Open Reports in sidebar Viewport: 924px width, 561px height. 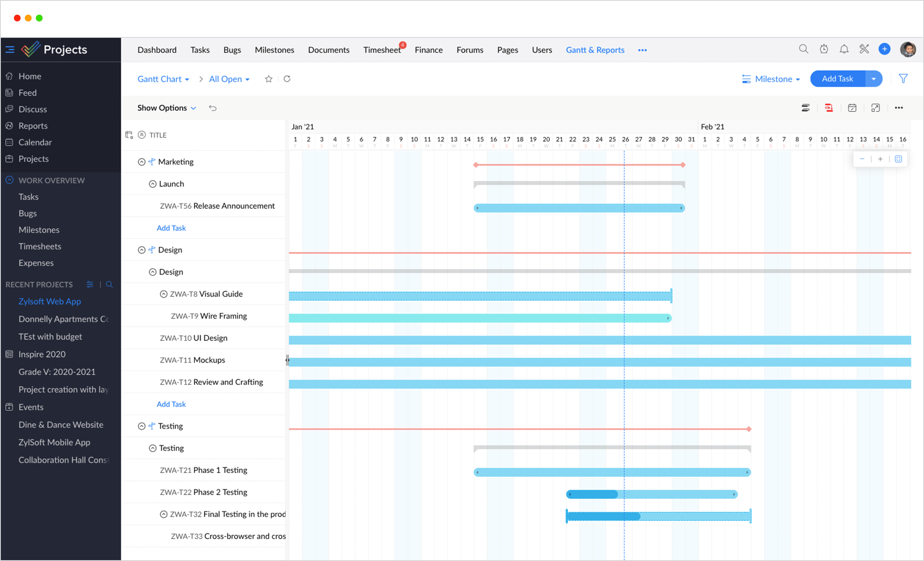(33, 126)
